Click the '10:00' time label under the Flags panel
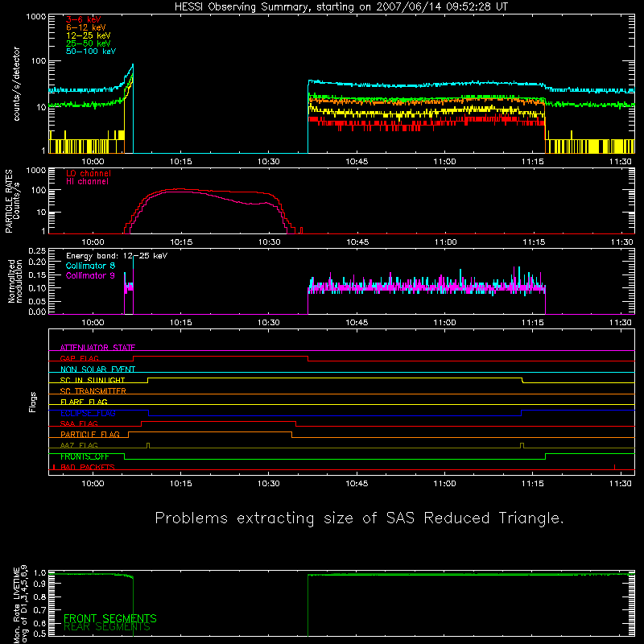The height and width of the screenshot is (644, 644). point(93,484)
